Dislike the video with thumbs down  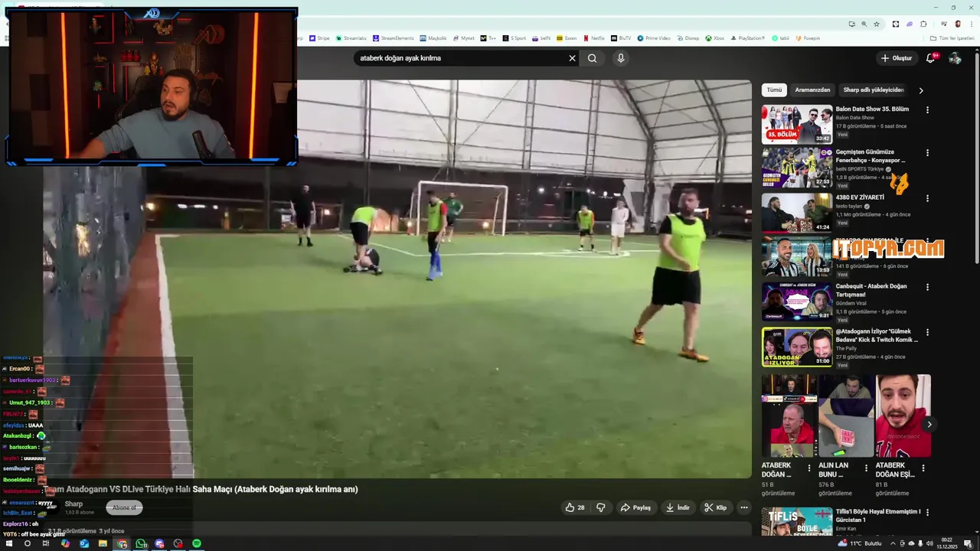tap(601, 507)
